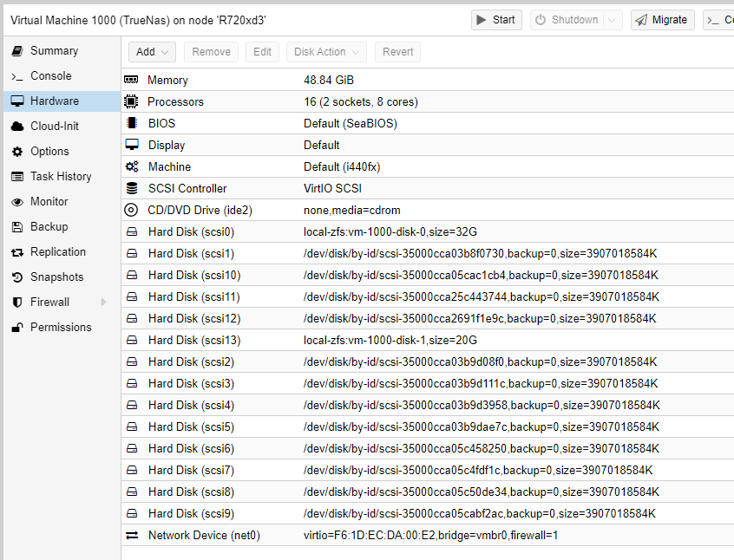Open the Add hardware dropdown
Image resolution: width=734 pixels, height=560 pixels.
(152, 52)
